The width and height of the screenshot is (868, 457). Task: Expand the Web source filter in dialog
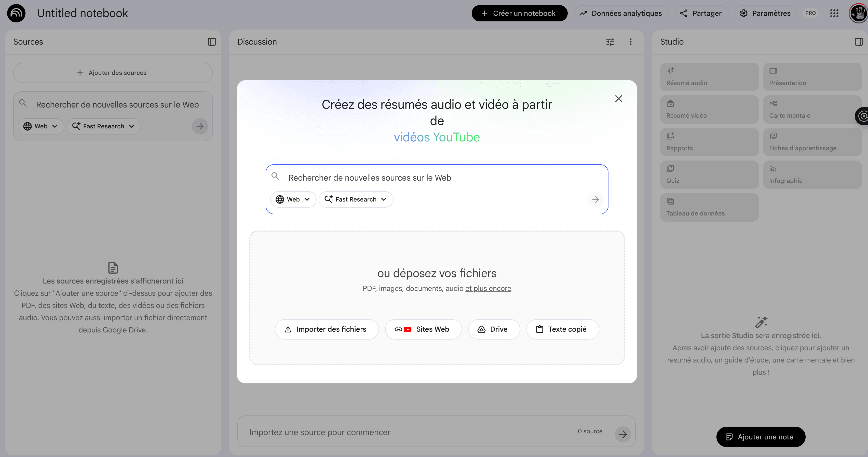coord(293,199)
